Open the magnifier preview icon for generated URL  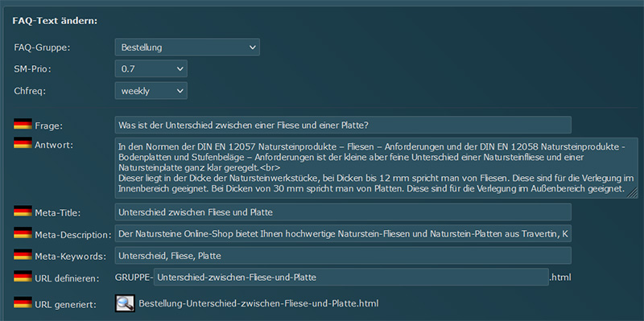(125, 304)
